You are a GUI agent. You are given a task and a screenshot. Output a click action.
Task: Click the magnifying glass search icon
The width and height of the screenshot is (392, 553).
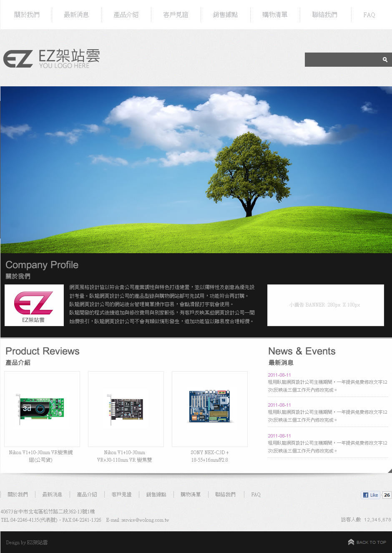click(x=385, y=60)
